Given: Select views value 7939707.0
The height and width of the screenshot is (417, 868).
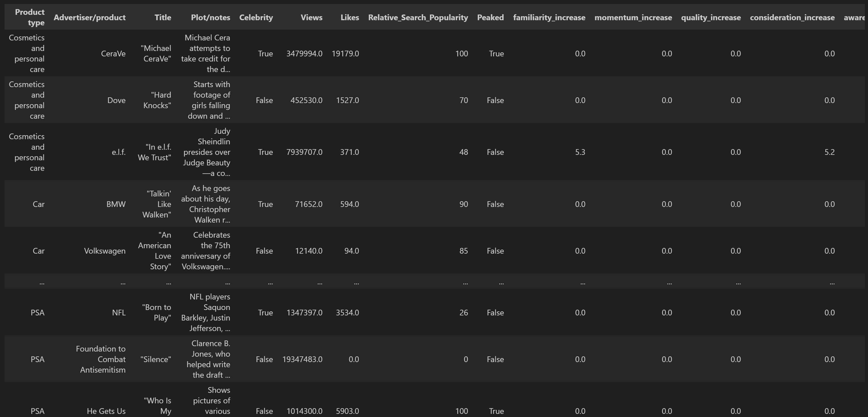Looking at the screenshot, I should 304,152.
